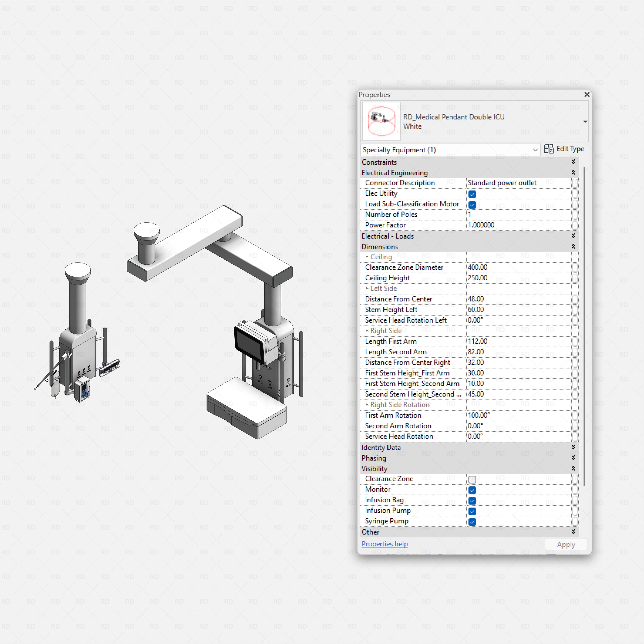Image resolution: width=644 pixels, height=644 pixels.
Task: Collapse the Electrical Engineering section
Action: point(573,172)
